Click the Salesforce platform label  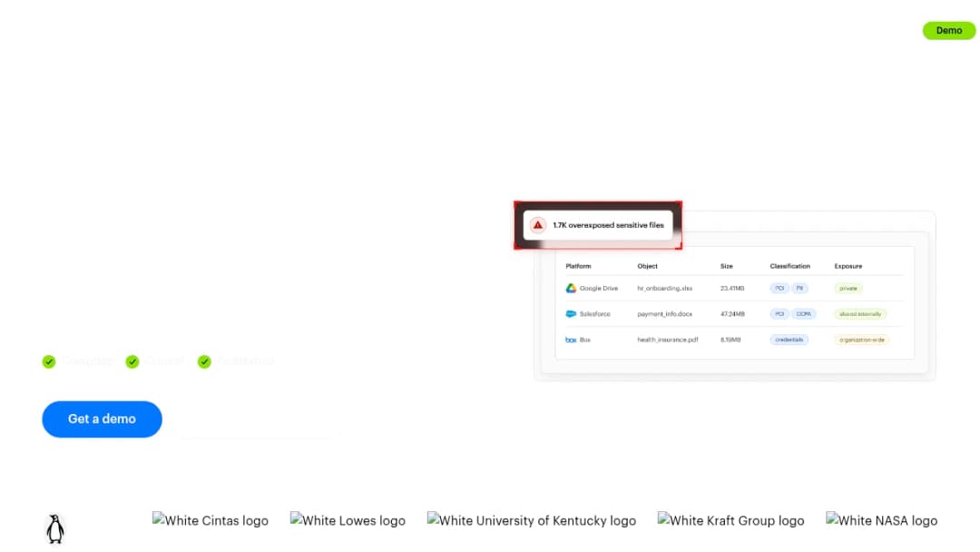[x=594, y=314]
